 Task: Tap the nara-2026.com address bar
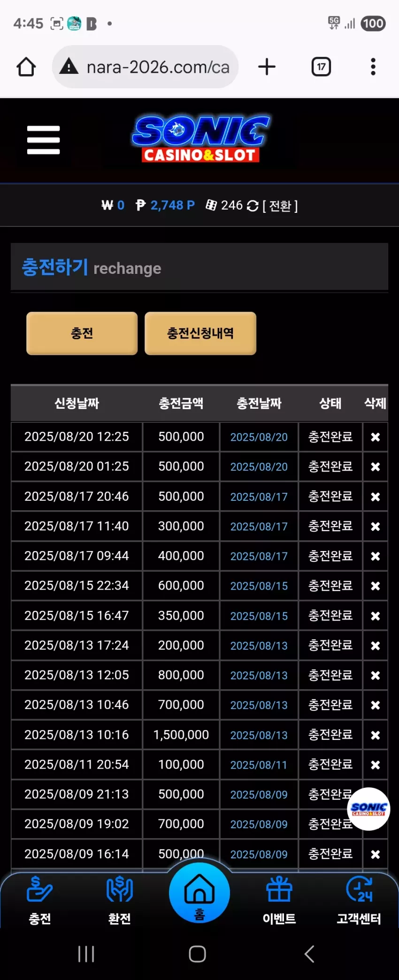tap(146, 67)
